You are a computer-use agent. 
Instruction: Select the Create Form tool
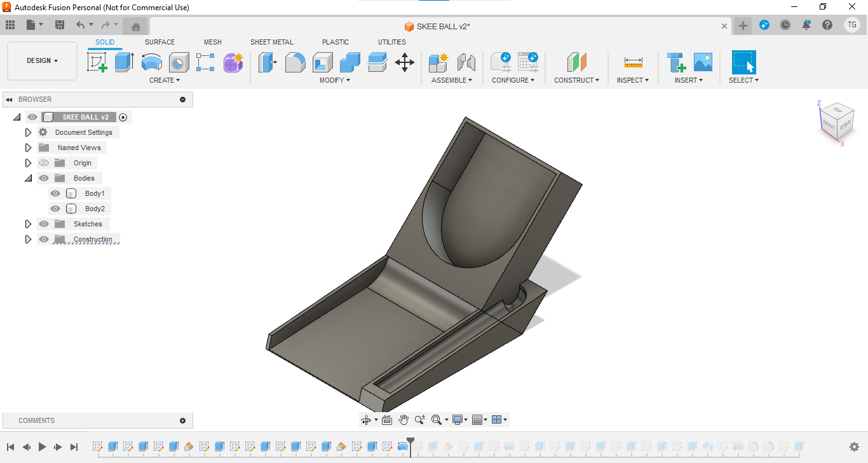[x=233, y=62]
